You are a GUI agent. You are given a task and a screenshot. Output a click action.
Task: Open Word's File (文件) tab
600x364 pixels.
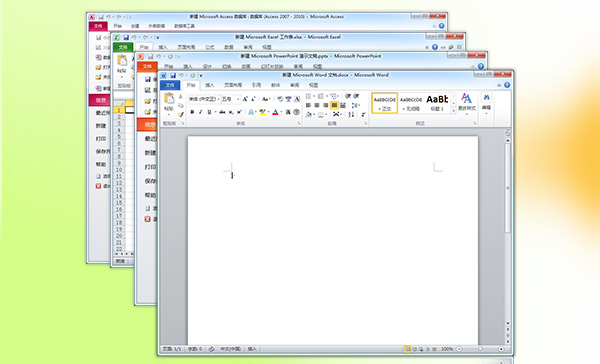click(170, 85)
